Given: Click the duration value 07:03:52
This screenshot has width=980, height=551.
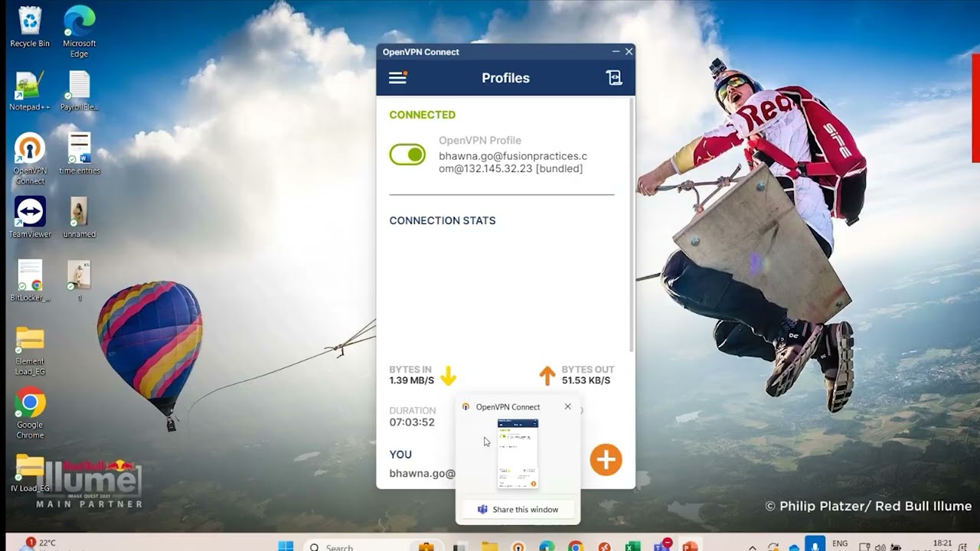Looking at the screenshot, I should [x=412, y=422].
